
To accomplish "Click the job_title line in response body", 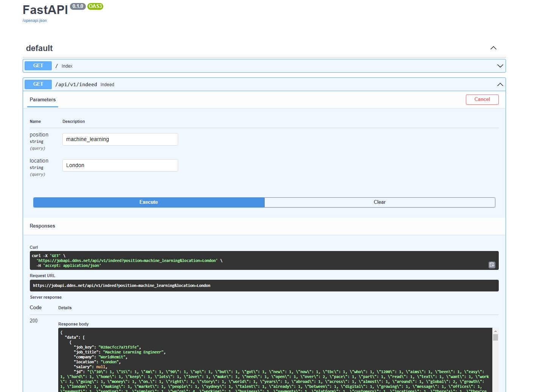I will click(x=119, y=352).
